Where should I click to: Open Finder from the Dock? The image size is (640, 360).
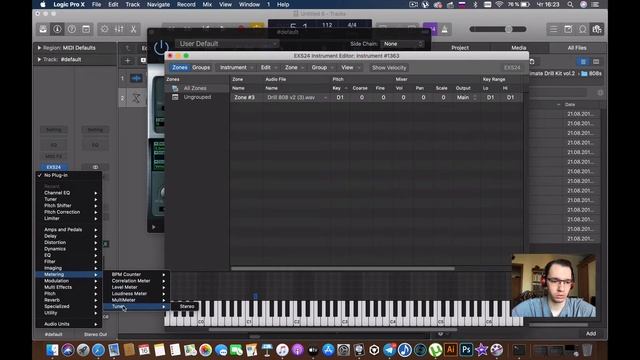point(52,350)
